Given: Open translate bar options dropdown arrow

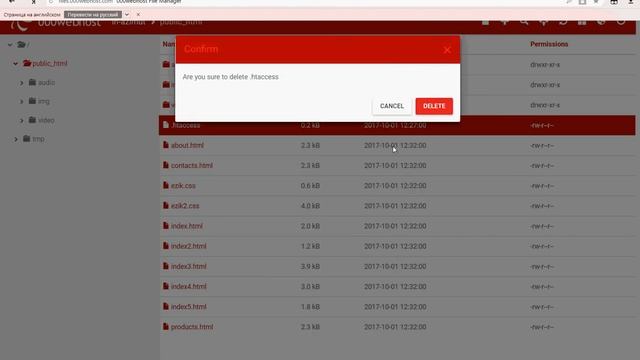Looking at the screenshot, I should coord(127,15).
